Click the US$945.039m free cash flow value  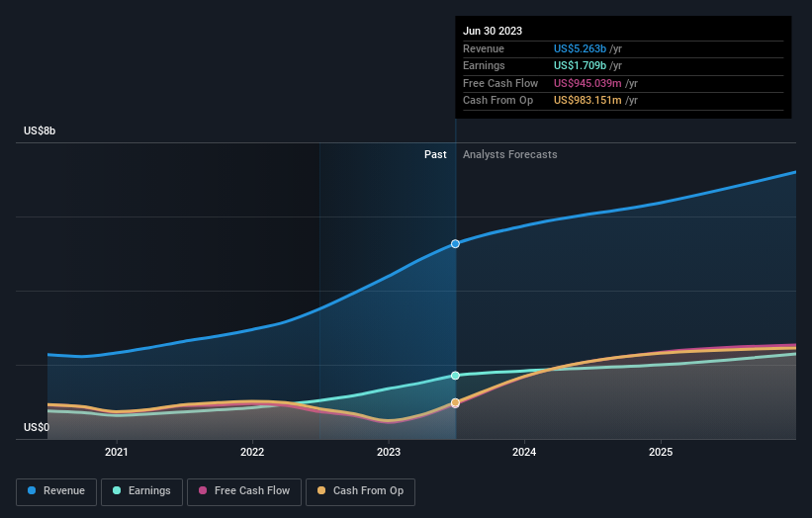(x=587, y=83)
